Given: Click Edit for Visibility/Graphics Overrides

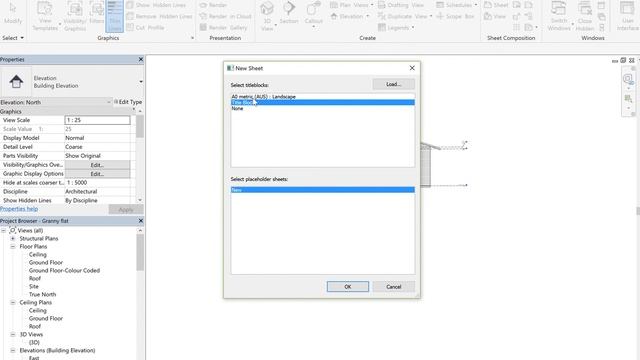Looking at the screenshot, I should (x=97, y=165).
